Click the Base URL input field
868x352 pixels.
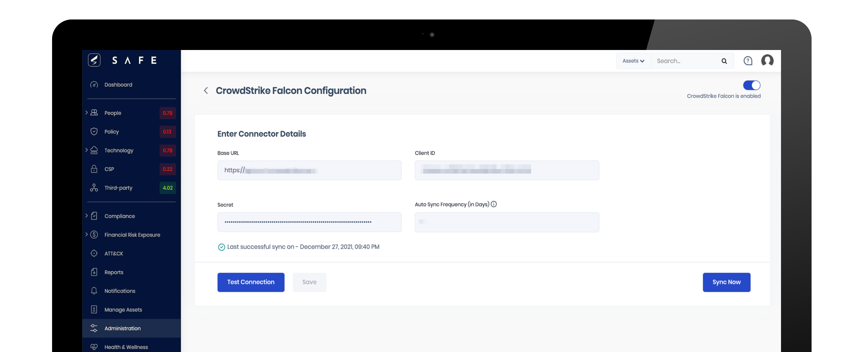point(309,170)
